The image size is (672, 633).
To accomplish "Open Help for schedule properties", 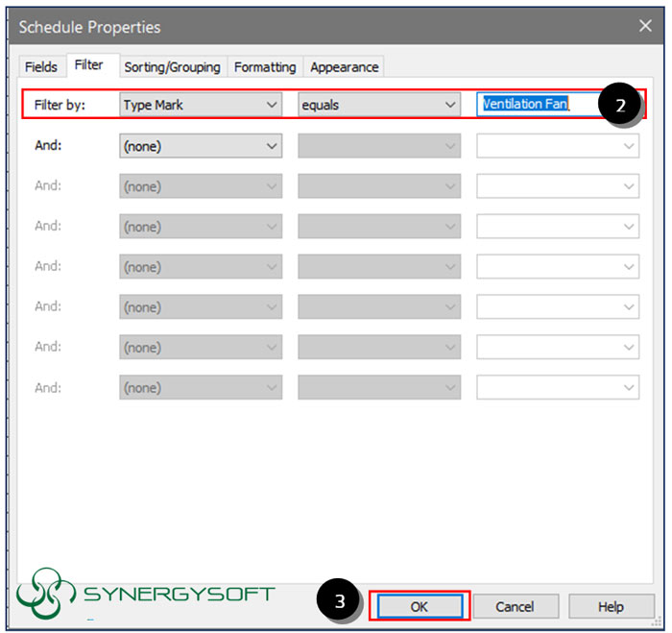I will coord(611,606).
